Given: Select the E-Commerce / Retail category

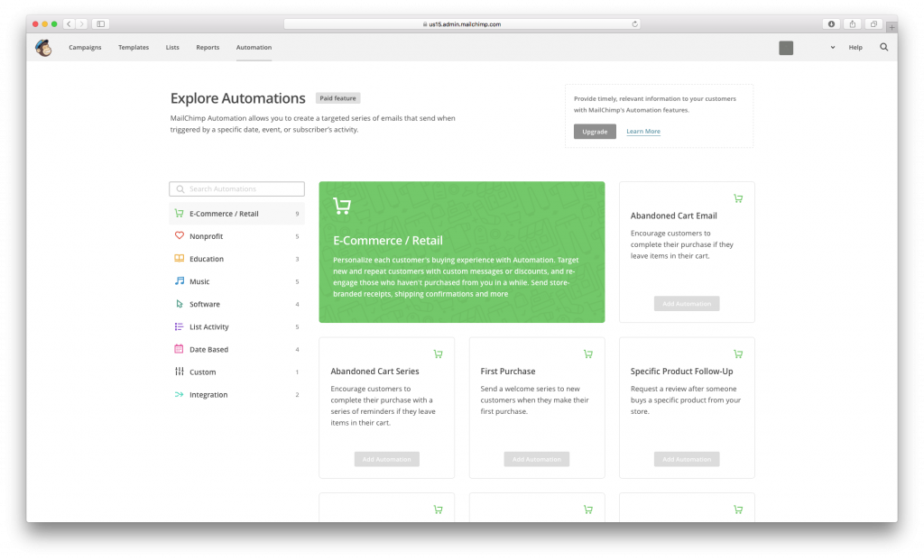Looking at the screenshot, I should coord(237,213).
